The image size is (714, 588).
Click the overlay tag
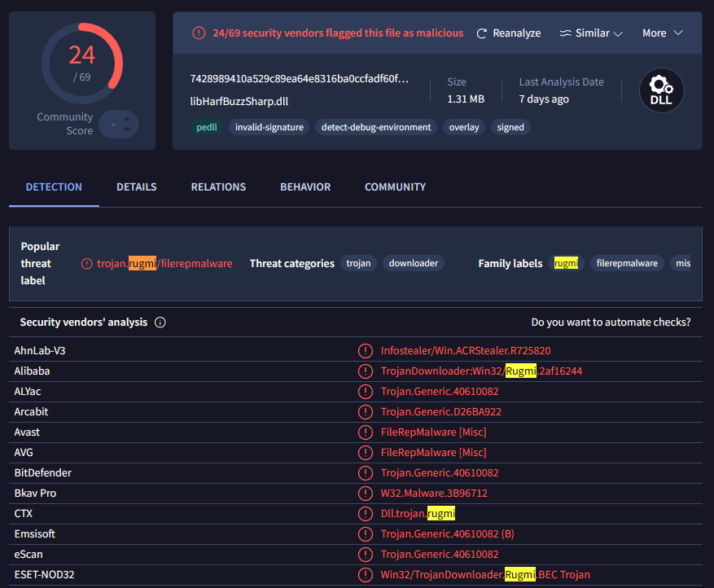point(464,127)
